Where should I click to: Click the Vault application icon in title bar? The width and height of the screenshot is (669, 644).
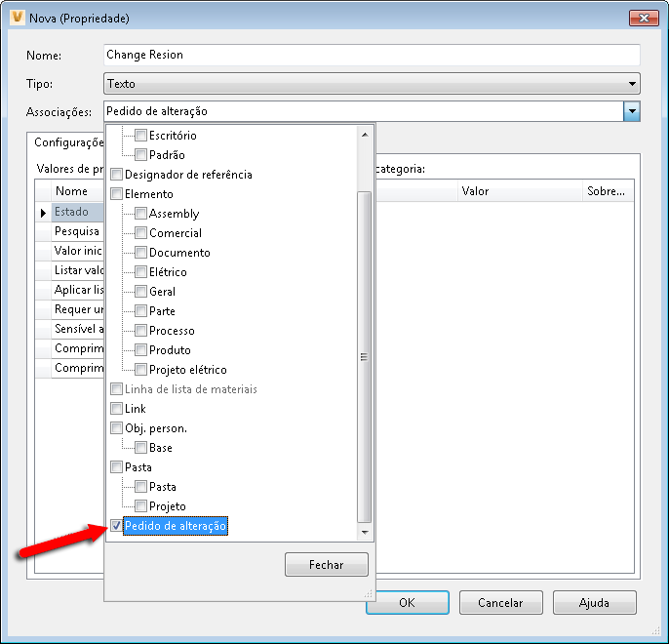pos(18,18)
